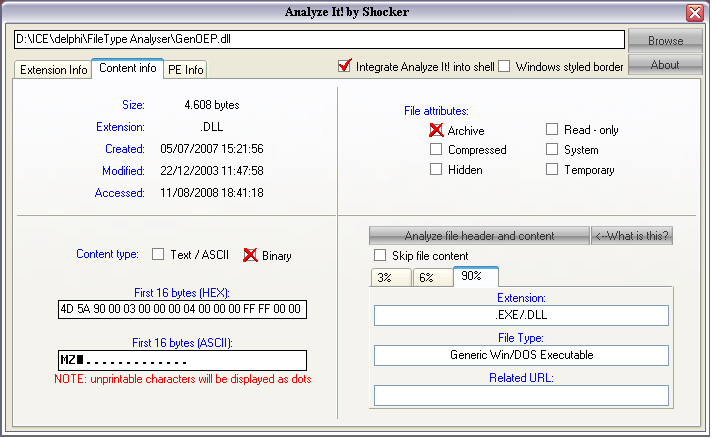Click Analyze file header and content
The width and height of the screenshot is (712, 438).
point(479,236)
